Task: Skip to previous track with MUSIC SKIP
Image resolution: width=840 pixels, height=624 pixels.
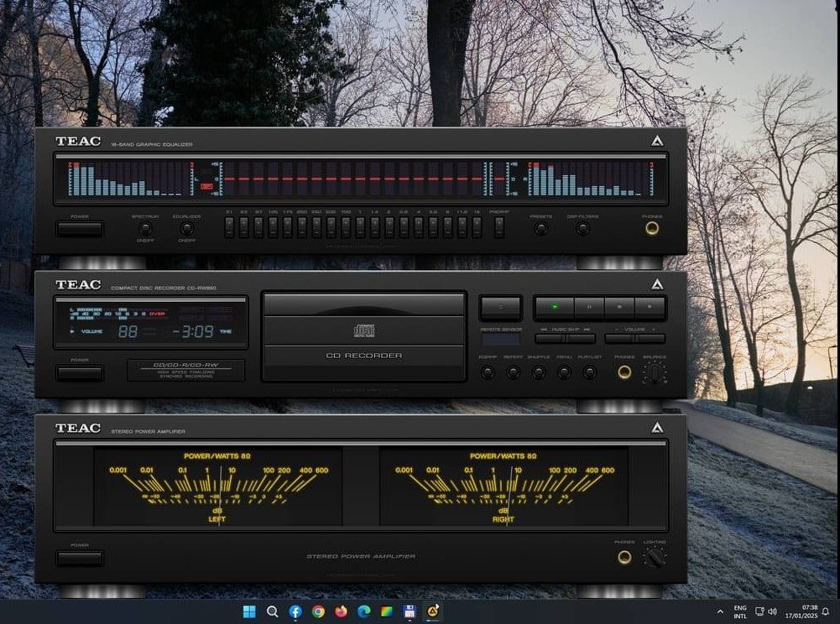Action: [x=550, y=339]
